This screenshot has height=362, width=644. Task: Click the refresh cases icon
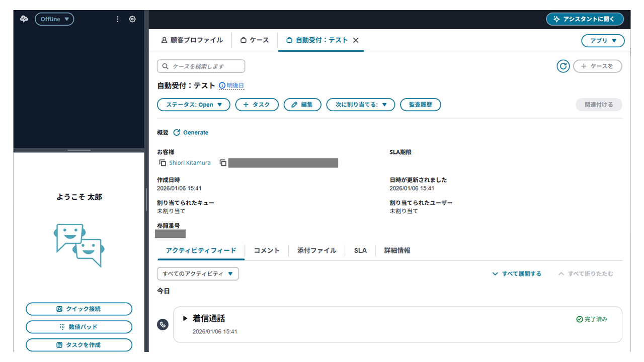[x=563, y=66]
